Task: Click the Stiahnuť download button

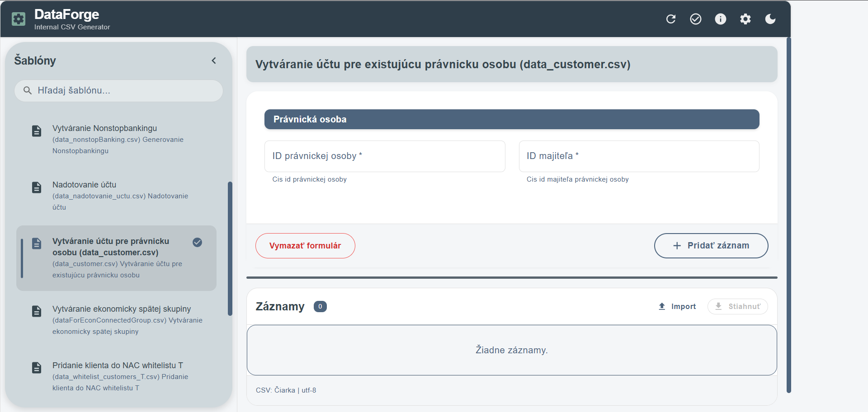Action: tap(738, 306)
